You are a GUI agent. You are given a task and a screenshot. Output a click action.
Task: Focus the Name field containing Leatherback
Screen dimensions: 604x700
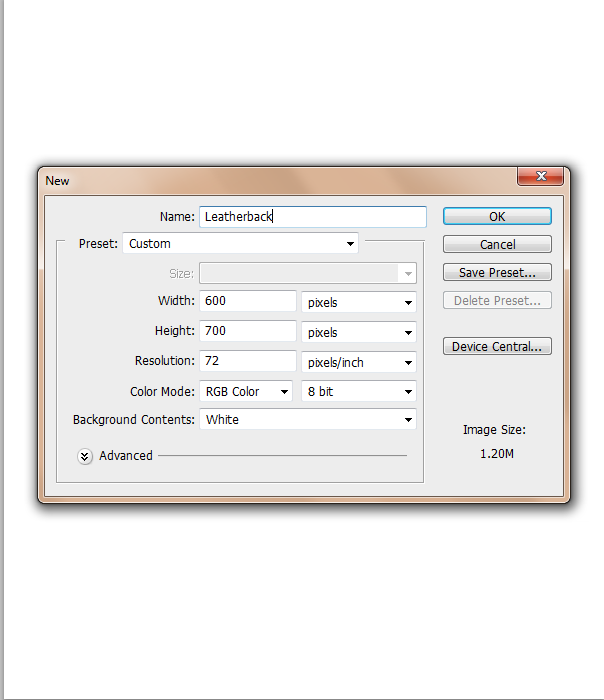pos(313,217)
